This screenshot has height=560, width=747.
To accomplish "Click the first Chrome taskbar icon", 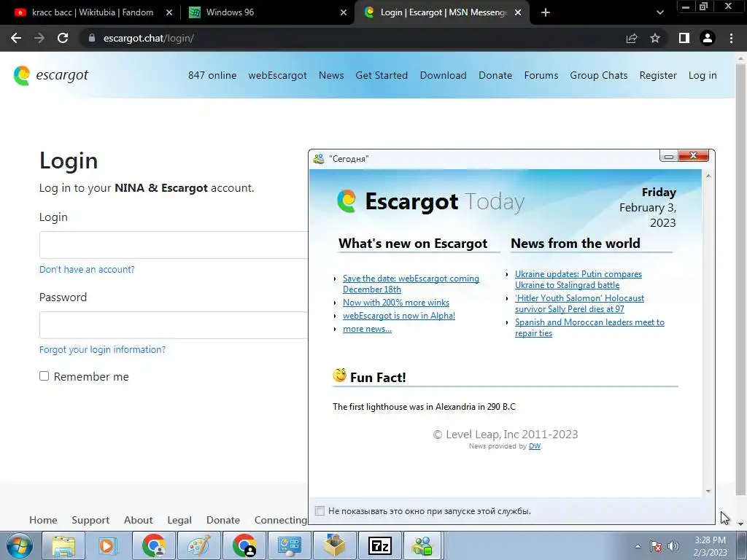I will [153, 545].
